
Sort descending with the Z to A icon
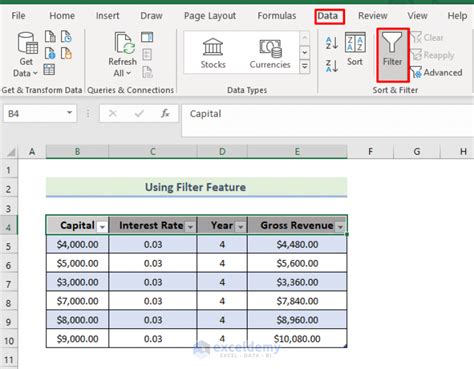click(332, 66)
